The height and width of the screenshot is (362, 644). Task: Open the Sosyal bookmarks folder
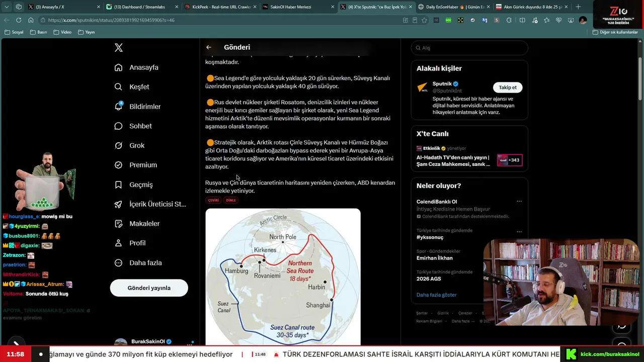point(14,32)
